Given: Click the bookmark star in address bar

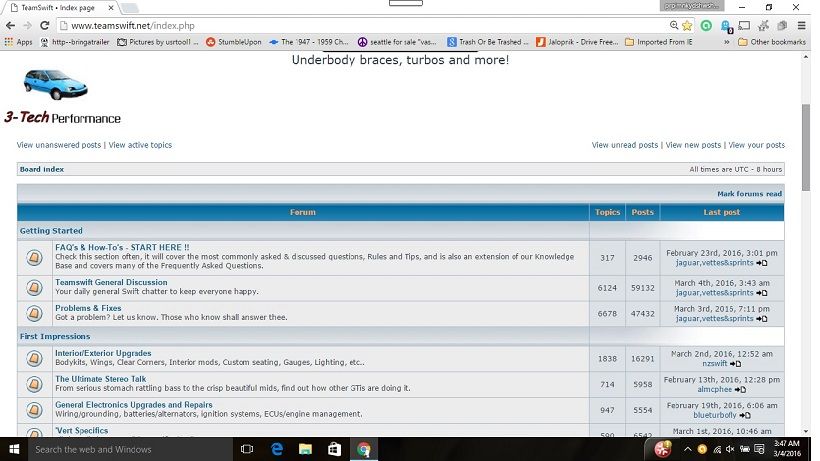Looking at the screenshot, I should 688,25.
